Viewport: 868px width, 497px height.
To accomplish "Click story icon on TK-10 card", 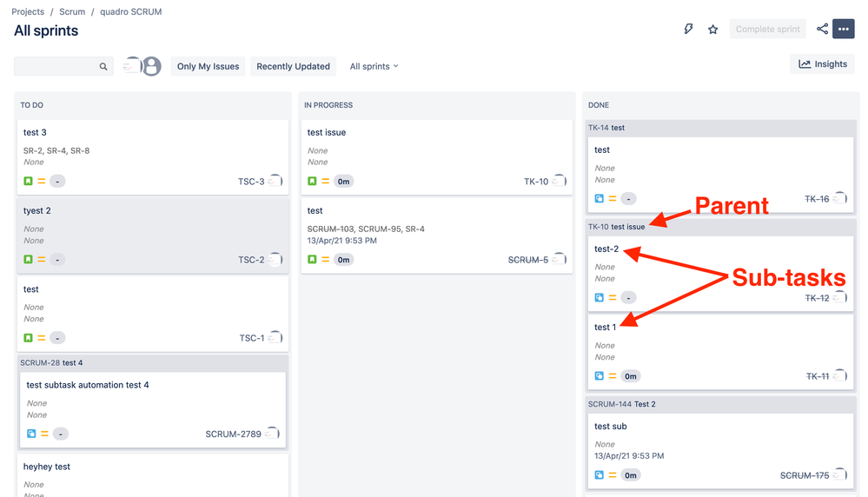I will pyautogui.click(x=312, y=181).
